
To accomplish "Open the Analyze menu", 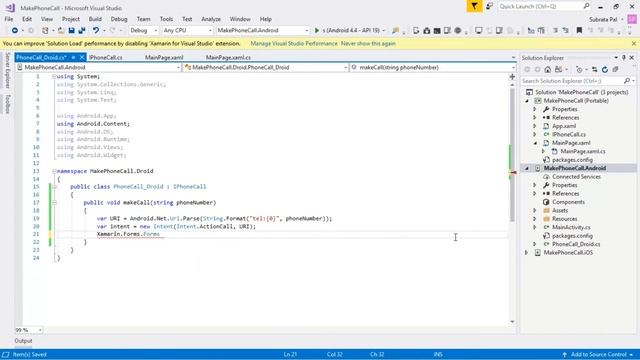I will click(211, 19).
